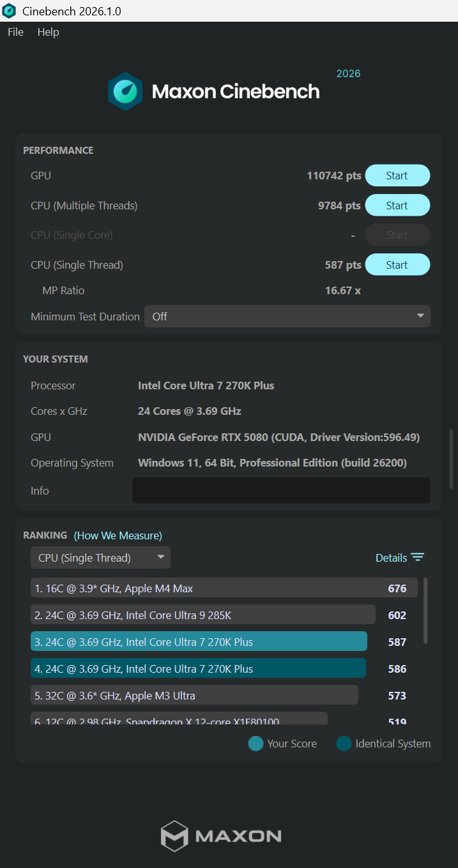Click the Maxon logo at the bottom
Screen dimensions: 458x868
220,836
